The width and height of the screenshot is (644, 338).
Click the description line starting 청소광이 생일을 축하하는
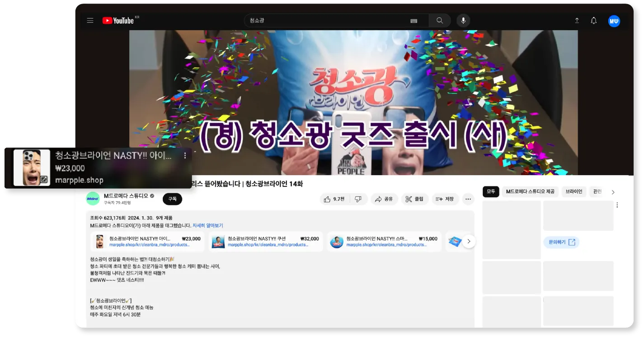click(x=132, y=259)
